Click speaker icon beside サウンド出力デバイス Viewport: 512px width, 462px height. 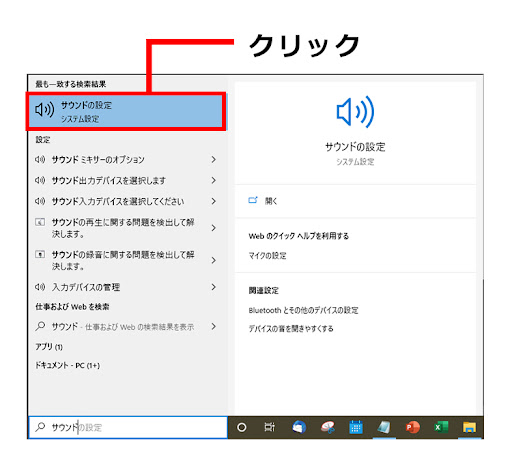click(40, 180)
